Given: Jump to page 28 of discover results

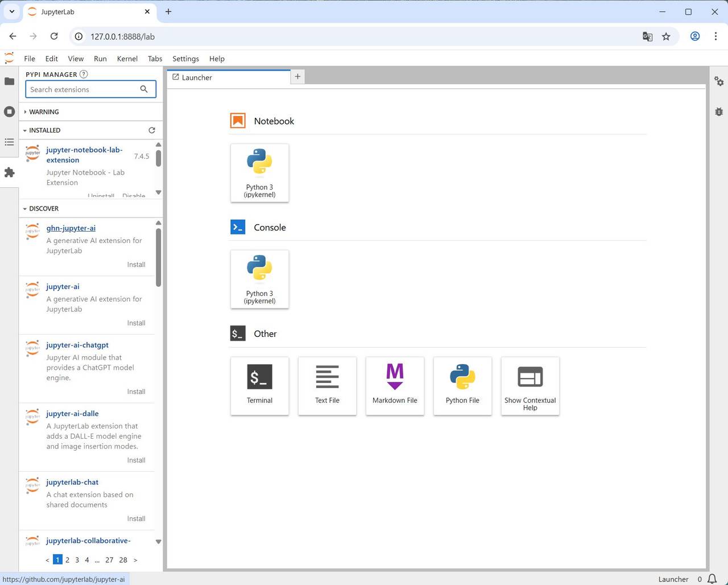Looking at the screenshot, I should tap(123, 560).
